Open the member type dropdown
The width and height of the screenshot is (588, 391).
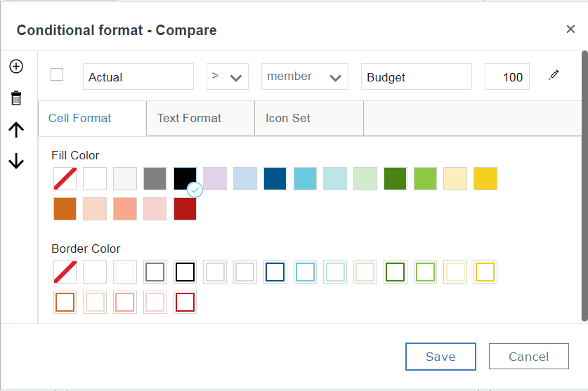click(x=304, y=77)
